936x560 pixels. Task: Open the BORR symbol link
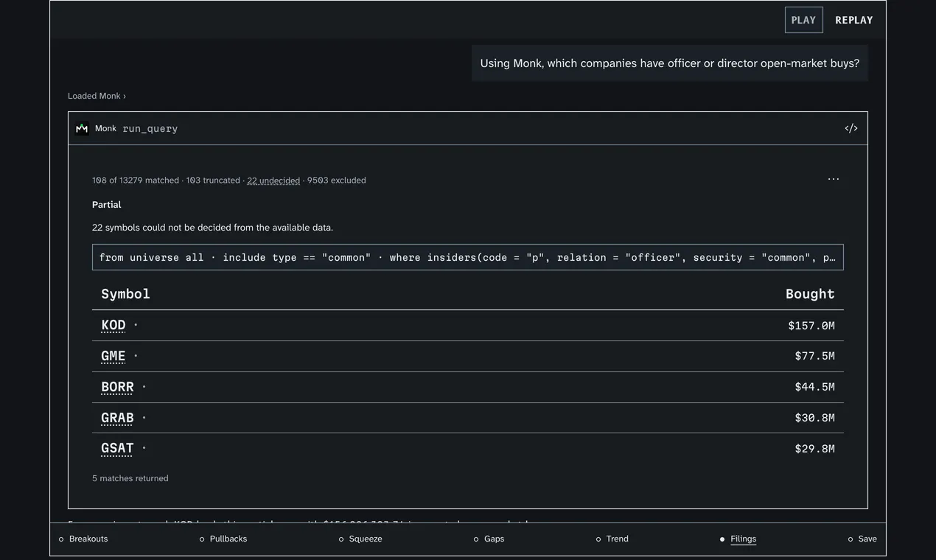click(117, 387)
